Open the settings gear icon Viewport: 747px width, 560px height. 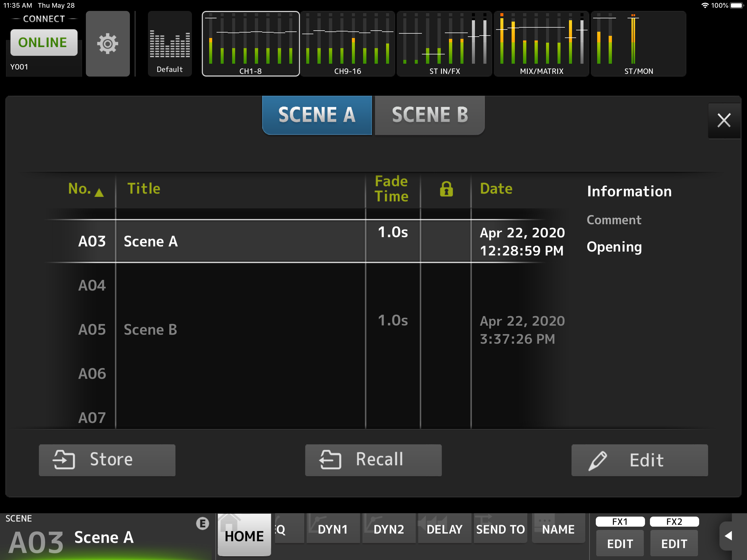[107, 43]
